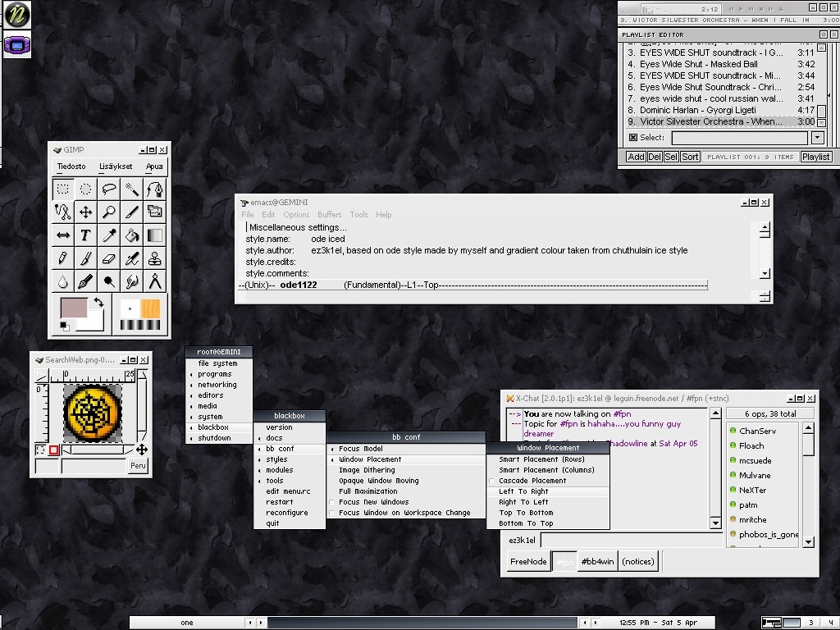Open the wood pattern selector
The image size is (840, 630).
pyautogui.click(x=151, y=308)
